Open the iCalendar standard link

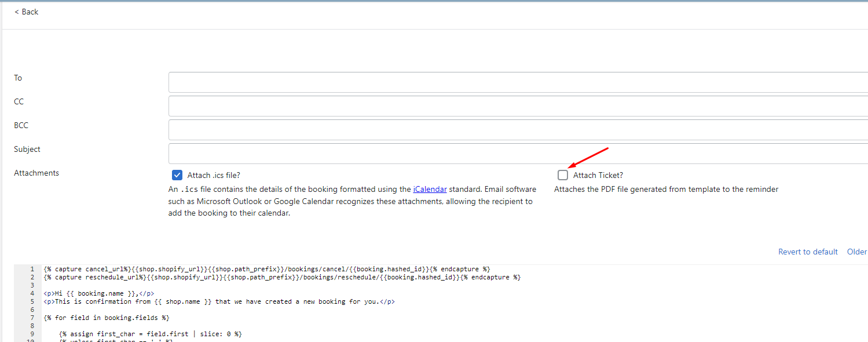point(430,189)
